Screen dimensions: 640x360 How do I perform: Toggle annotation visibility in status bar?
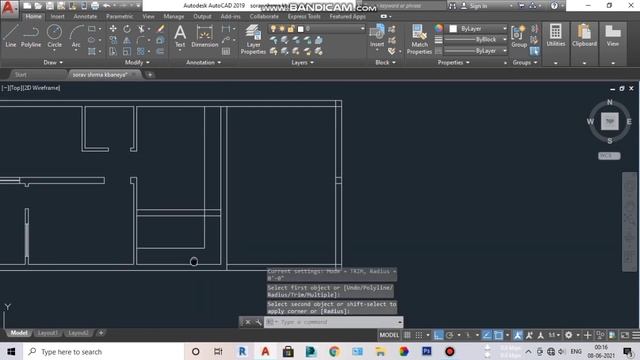(518, 335)
